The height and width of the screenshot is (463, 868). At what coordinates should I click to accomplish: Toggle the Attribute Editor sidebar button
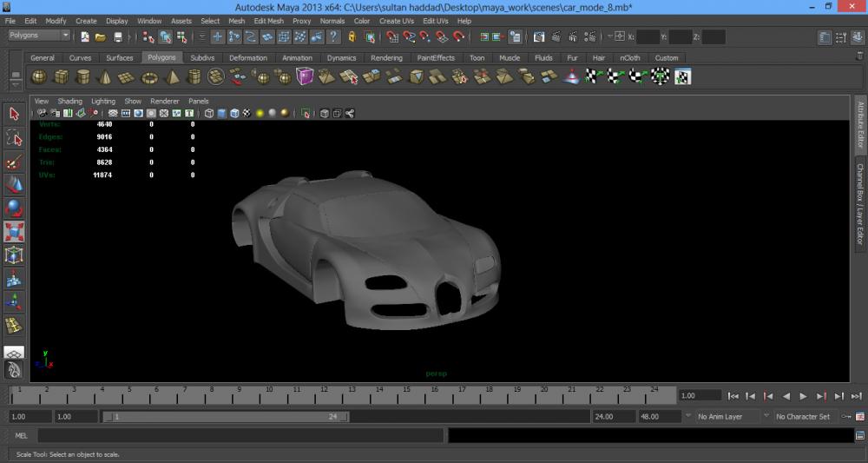coord(860,123)
